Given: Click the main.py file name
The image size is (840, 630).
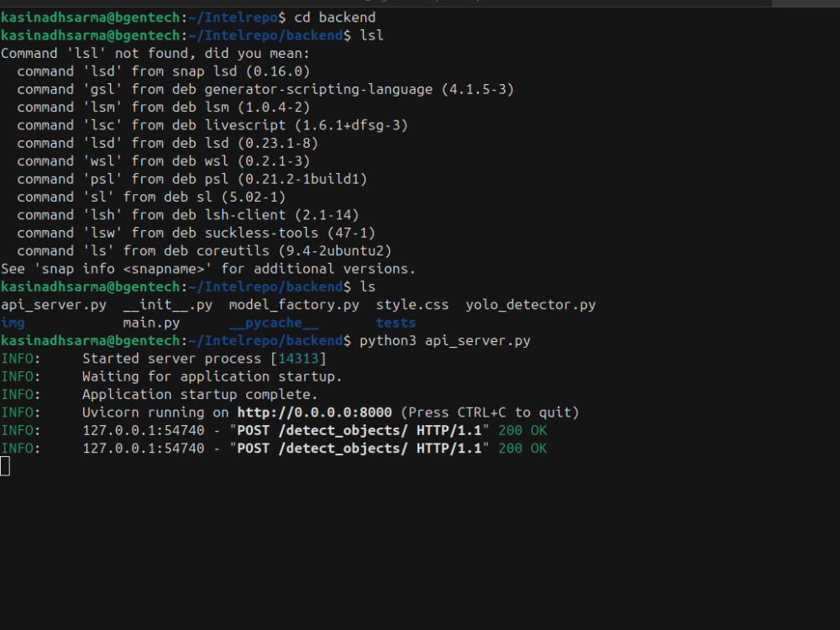Looking at the screenshot, I should [151, 323].
